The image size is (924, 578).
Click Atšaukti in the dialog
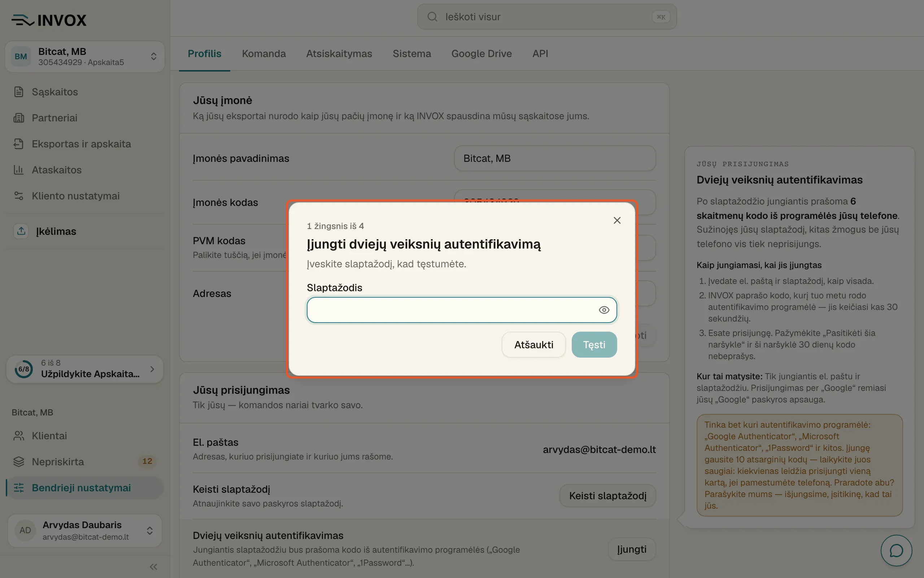(533, 345)
